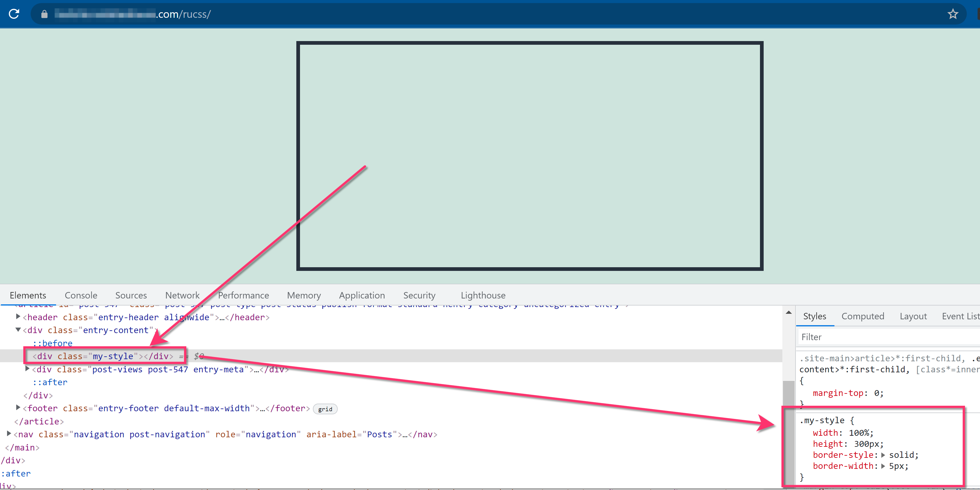The image size is (980, 490).
Task: Select the div.my-style element in the DOM tree
Action: (x=102, y=356)
